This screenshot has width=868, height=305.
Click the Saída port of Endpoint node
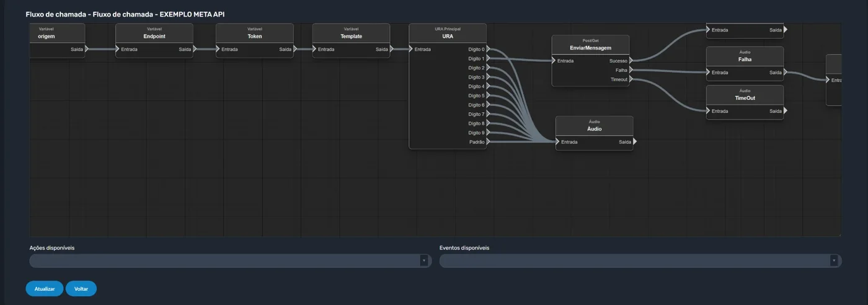click(x=195, y=49)
